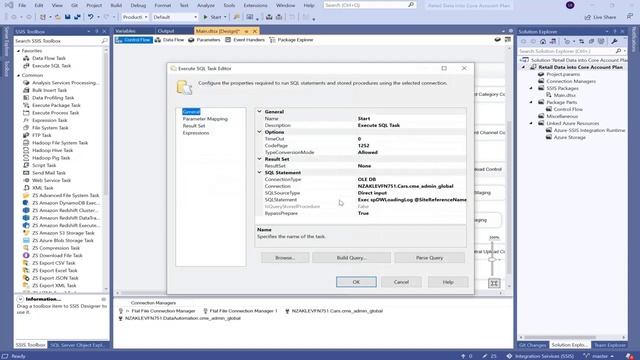Click the Live Share button
The width and height of the screenshot is (640, 360).
pyautogui.click(x=600, y=17)
